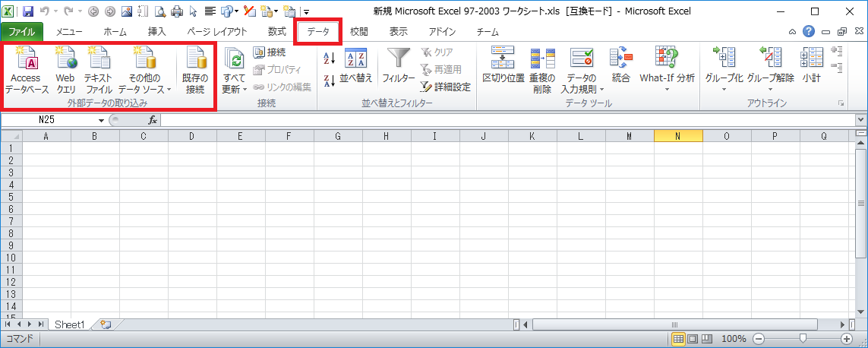The width and height of the screenshot is (868, 348).
Task: Open アウトライン dialog launcher
Action: coord(841,103)
